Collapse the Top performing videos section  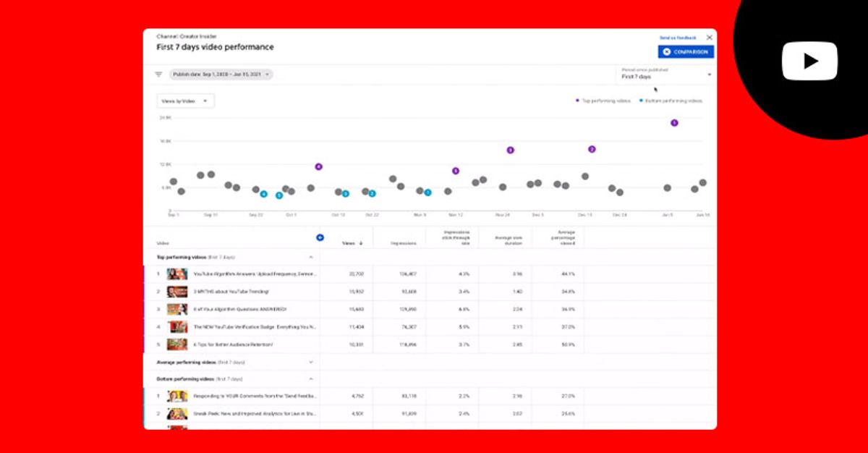312,257
